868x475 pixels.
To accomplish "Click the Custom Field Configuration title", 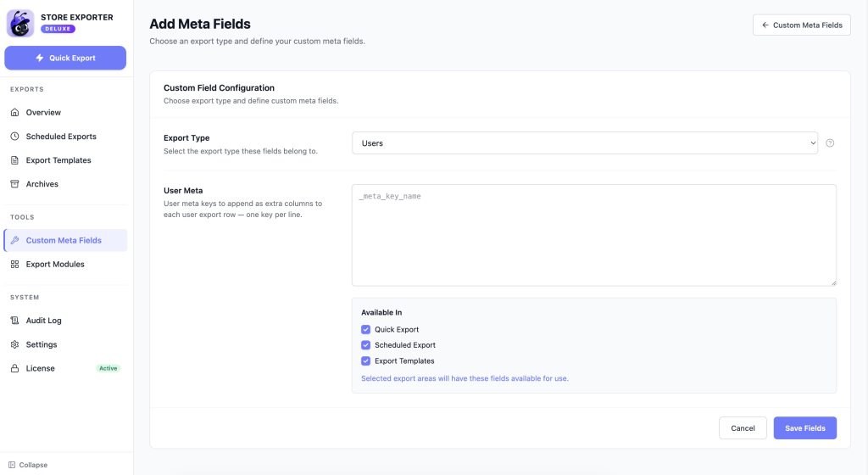I will [x=219, y=87].
